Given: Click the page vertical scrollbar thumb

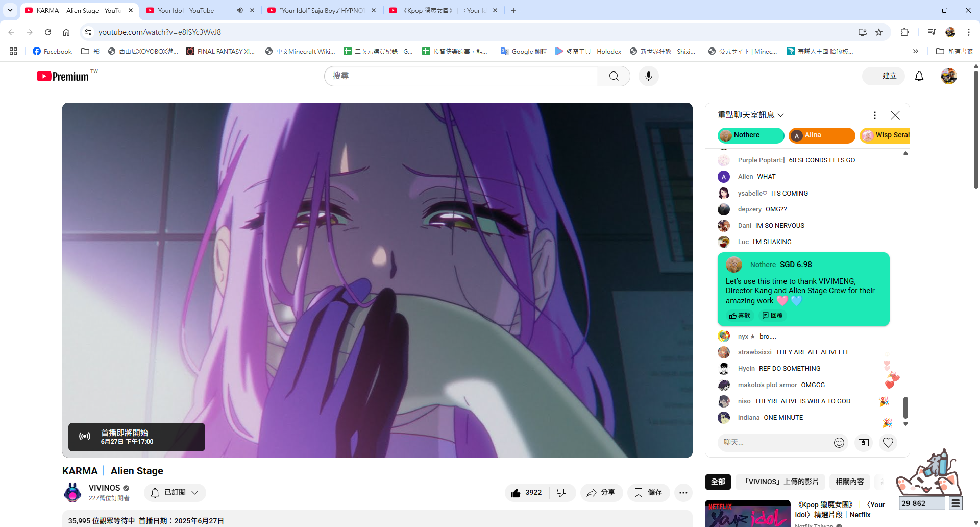Looking at the screenshot, I should click(976, 130).
